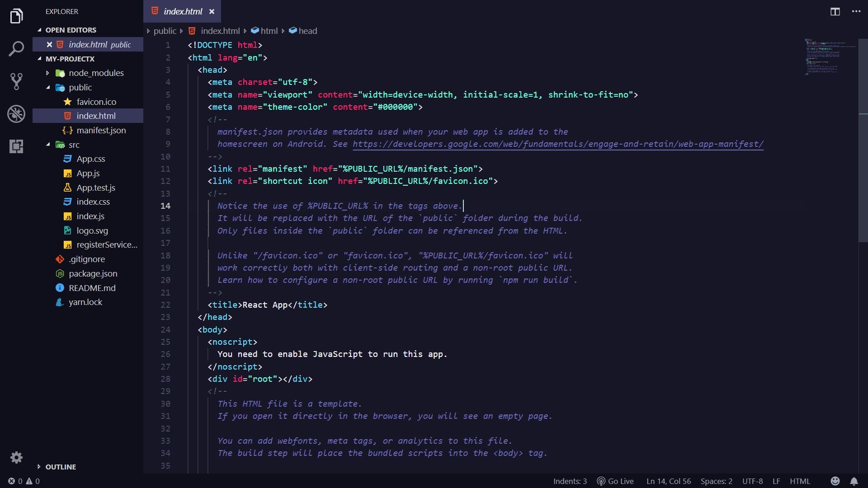Open the Debug view icon
This screenshot has height=488, width=868.
point(16,114)
